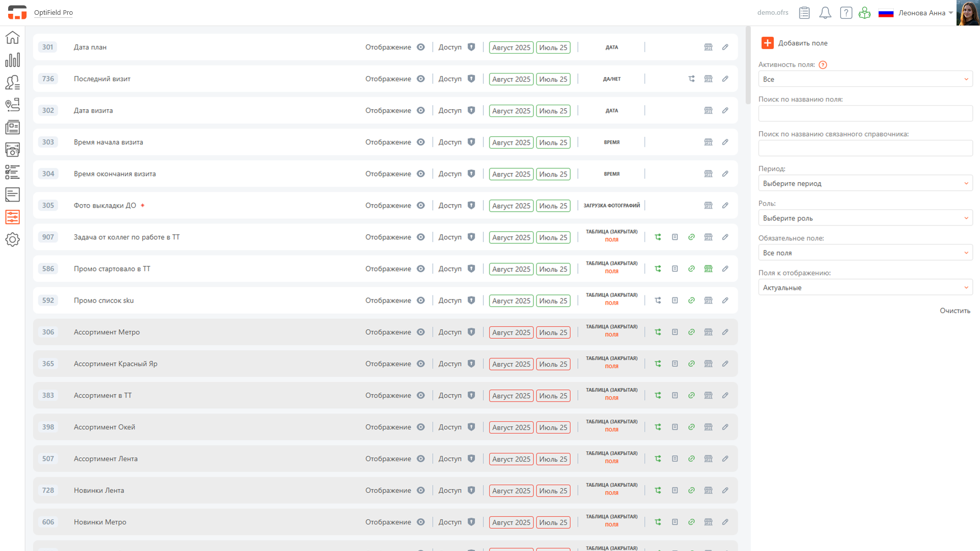Click the green store icon for Промо стартовало в ТТ
Image resolution: width=980 pixels, height=551 pixels.
click(x=708, y=269)
